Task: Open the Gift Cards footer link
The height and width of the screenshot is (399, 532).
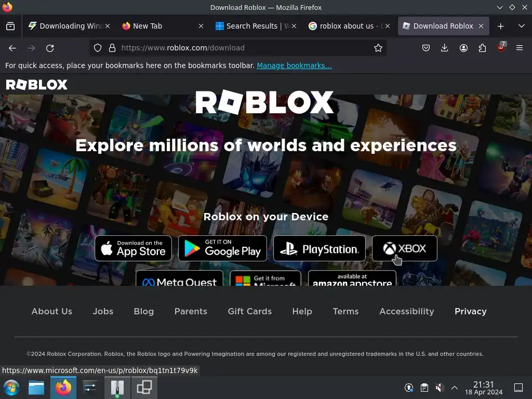Action: pyautogui.click(x=250, y=311)
